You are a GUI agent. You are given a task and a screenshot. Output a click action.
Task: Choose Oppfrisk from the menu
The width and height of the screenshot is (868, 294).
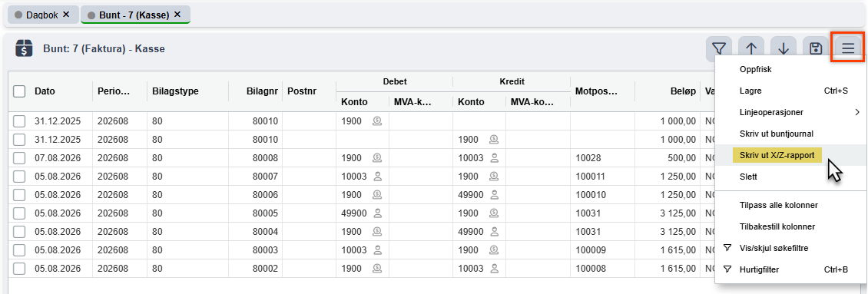pyautogui.click(x=790, y=69)
